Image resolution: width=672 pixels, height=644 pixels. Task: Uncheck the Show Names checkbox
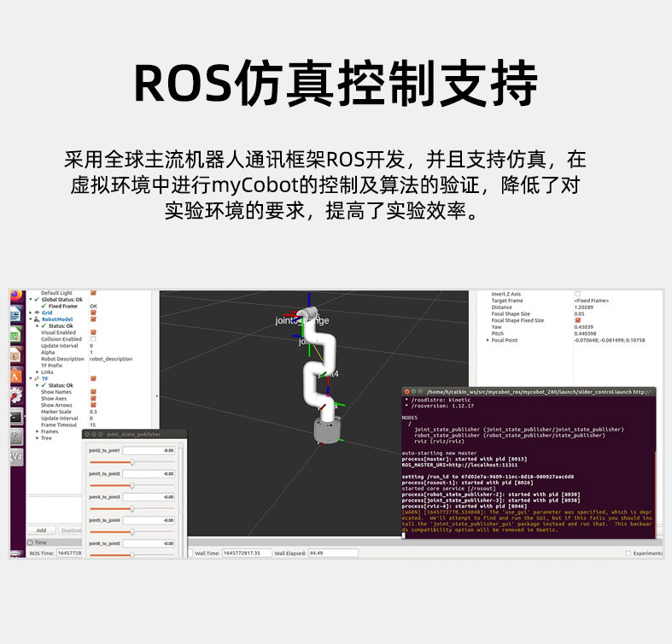coord(93,392)
